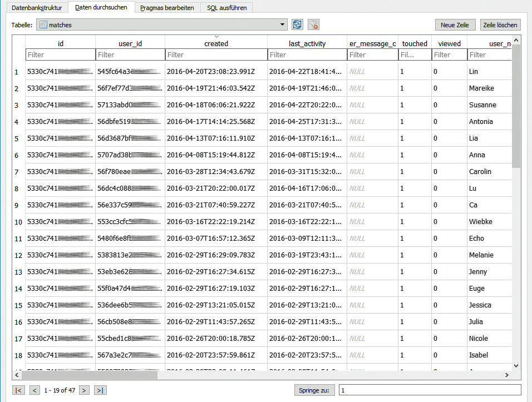Screen dimensions: 532x402
Task: Click the viewed column filter field
Action: pyautogui.click(x=449, y=54)
